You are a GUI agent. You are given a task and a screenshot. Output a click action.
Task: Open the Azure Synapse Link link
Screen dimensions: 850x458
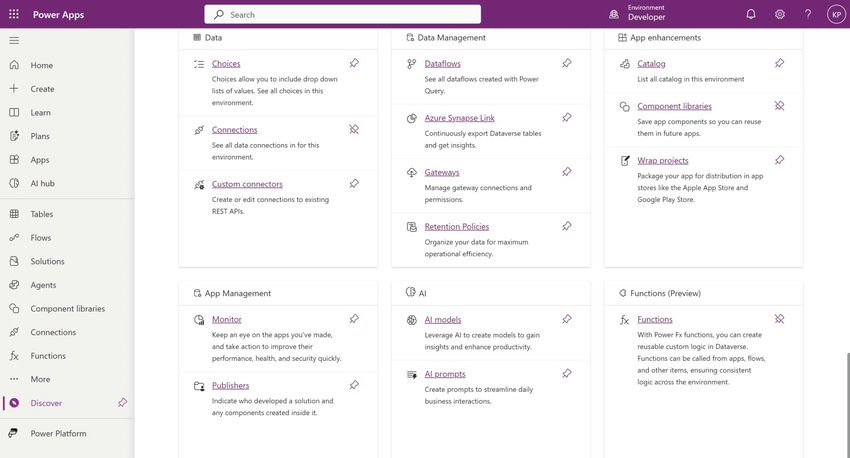pyautogui.click(x=459, y=118)
